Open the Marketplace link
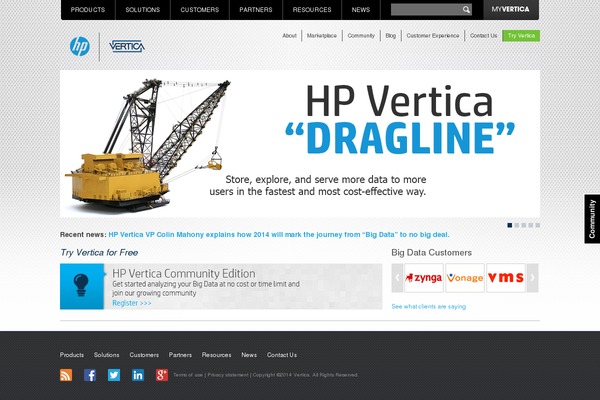 click(322, 36)
